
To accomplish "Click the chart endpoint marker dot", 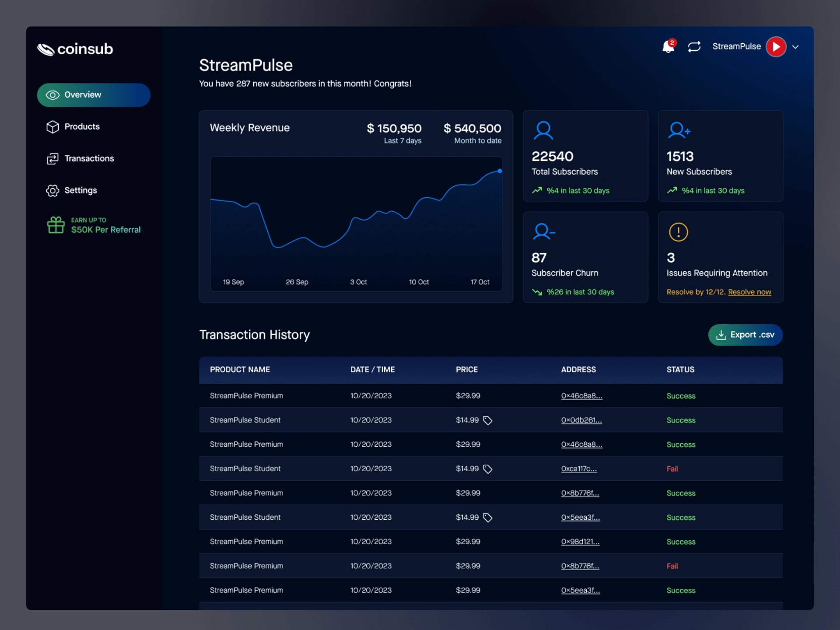I will click(x=500, y=171).
